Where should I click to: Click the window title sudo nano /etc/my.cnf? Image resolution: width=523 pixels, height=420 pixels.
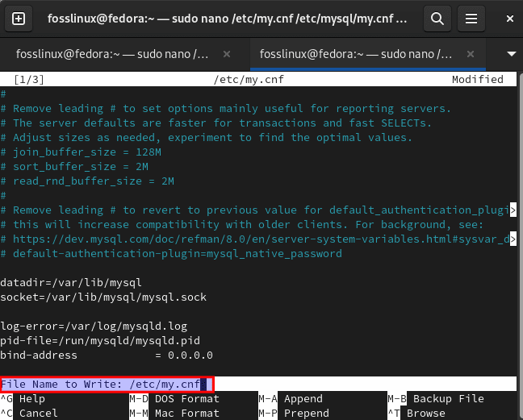227,19
